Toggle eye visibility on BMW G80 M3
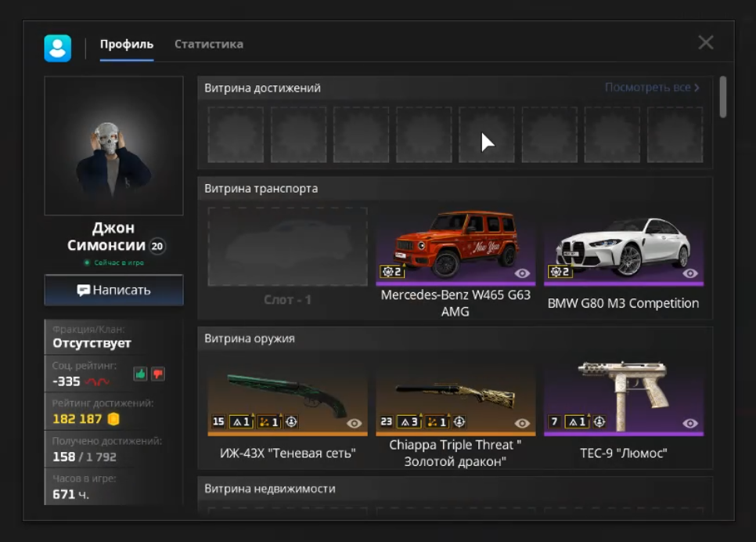The height and width of the screenshot is (542, 756). (x=690, y=273)
